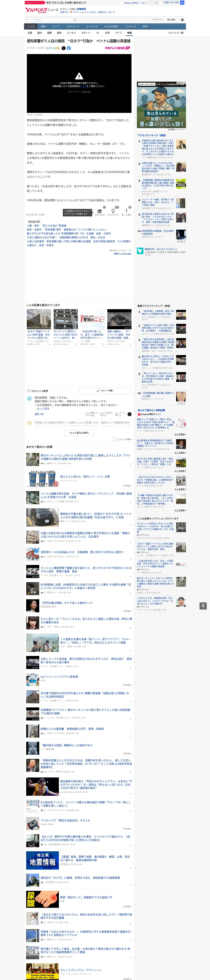
Task: React with 学びがある graduation cap icon
Action: [99, 212]
